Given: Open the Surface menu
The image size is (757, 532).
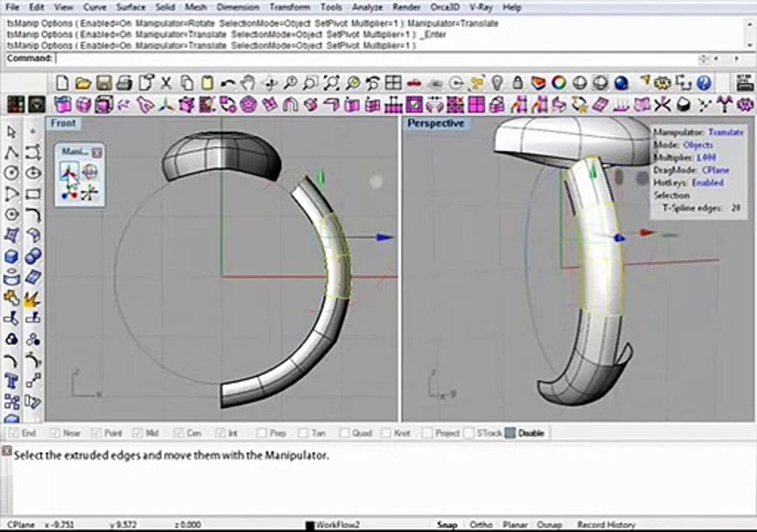Looking at the screenshot, I should tap(131, 7).
